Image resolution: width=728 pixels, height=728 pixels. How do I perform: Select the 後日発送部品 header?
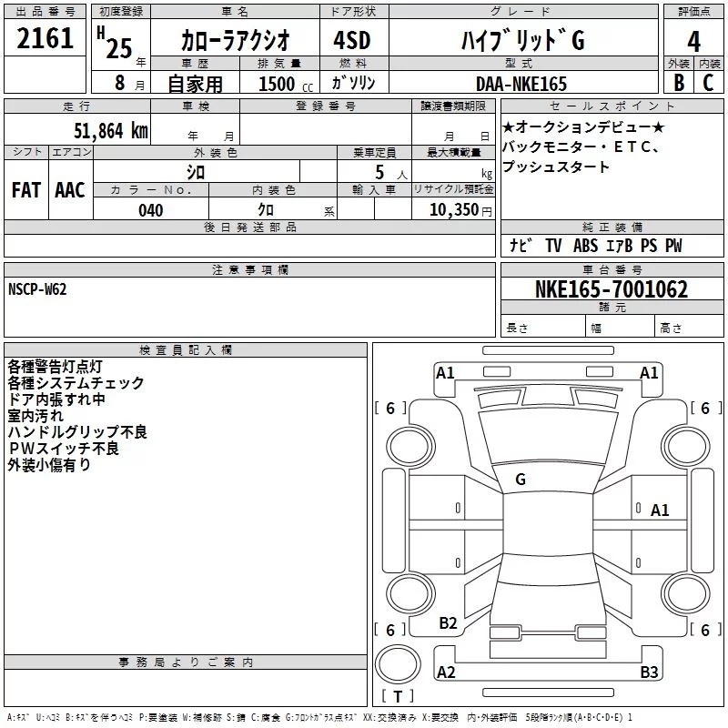pyautogui.click(x=249, y=227)
